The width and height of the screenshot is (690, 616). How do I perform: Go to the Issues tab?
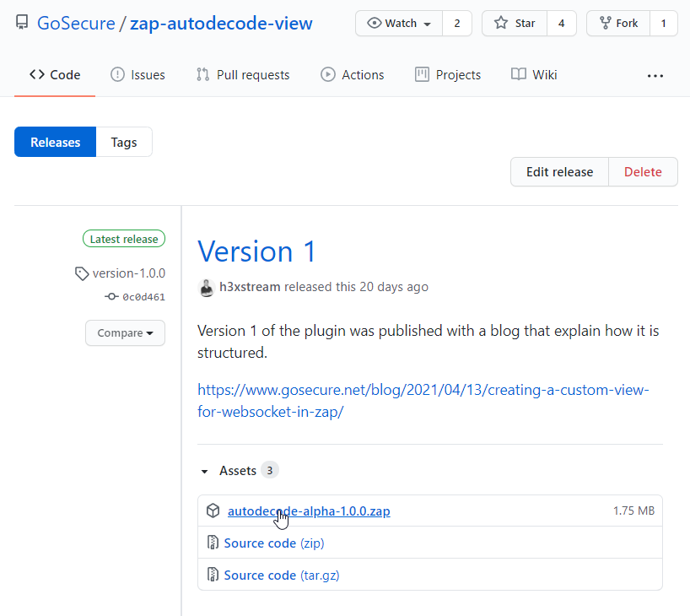[137, 75]
